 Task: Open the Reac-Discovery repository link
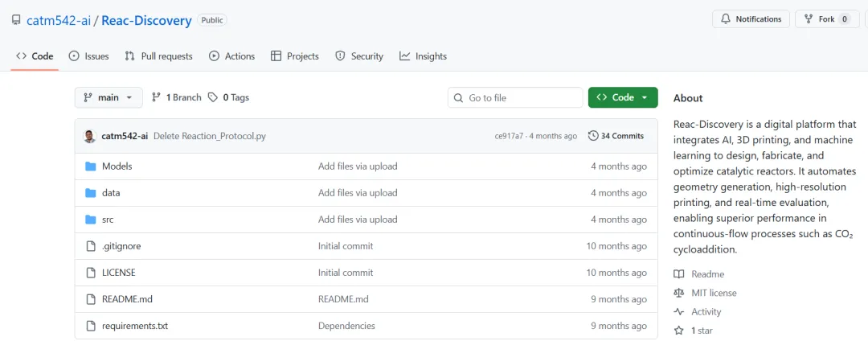click(146, 20)
